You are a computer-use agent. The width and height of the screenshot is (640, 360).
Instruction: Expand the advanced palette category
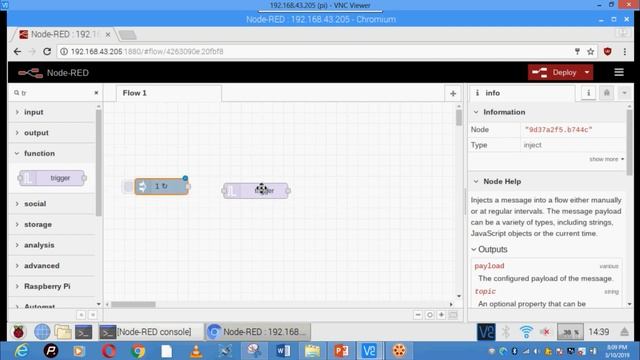53,266
